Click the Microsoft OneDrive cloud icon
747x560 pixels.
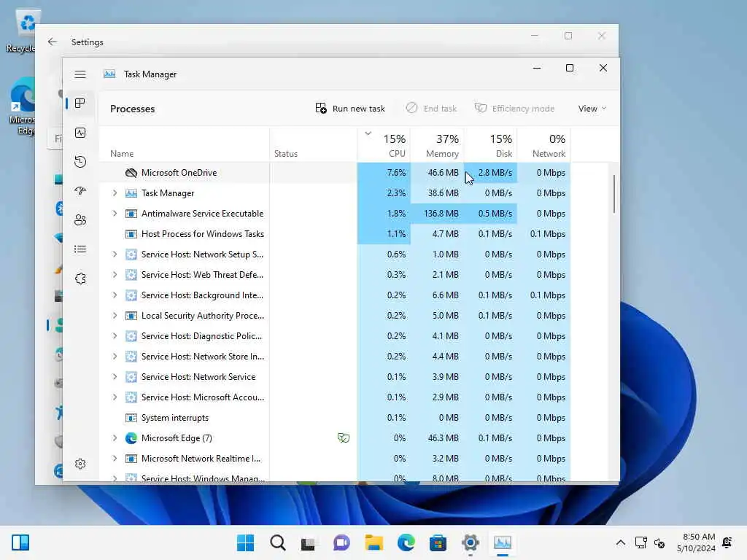click(131, 173)
